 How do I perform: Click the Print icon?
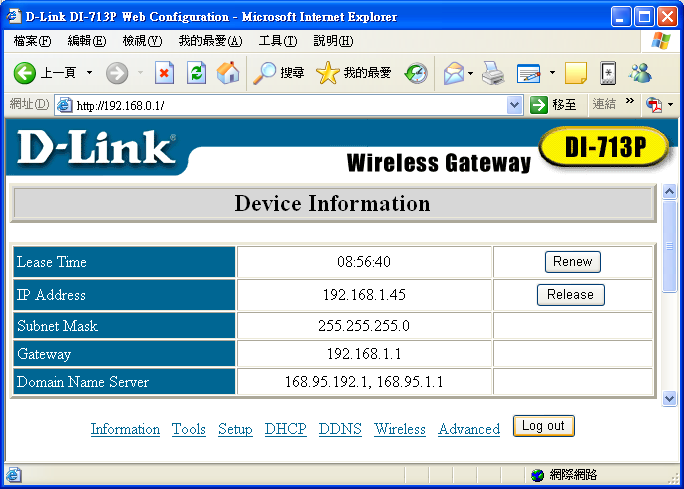click(x=493, y=73)
